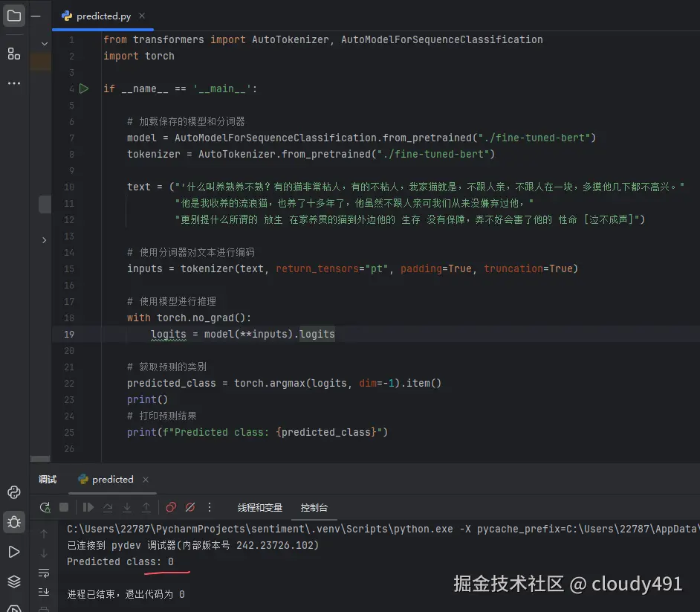Toggle a breakpoint on line 19 gutter

click(84, 334)
